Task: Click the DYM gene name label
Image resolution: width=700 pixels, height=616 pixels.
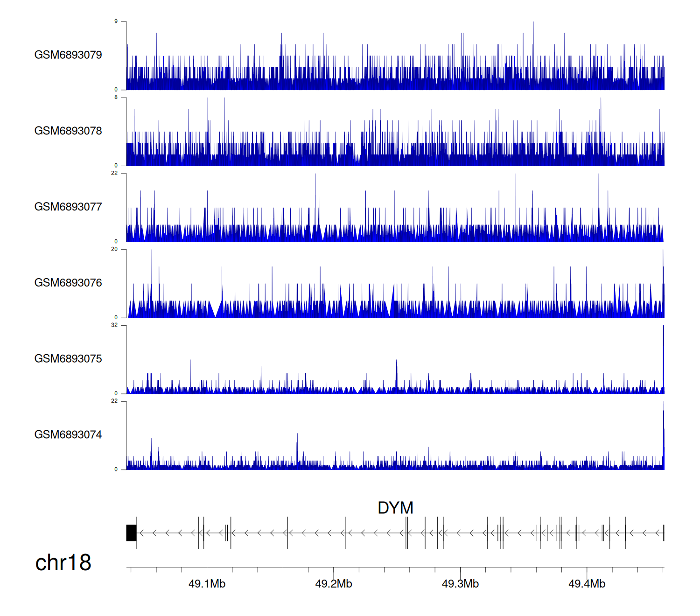Action: click(395, 508)
